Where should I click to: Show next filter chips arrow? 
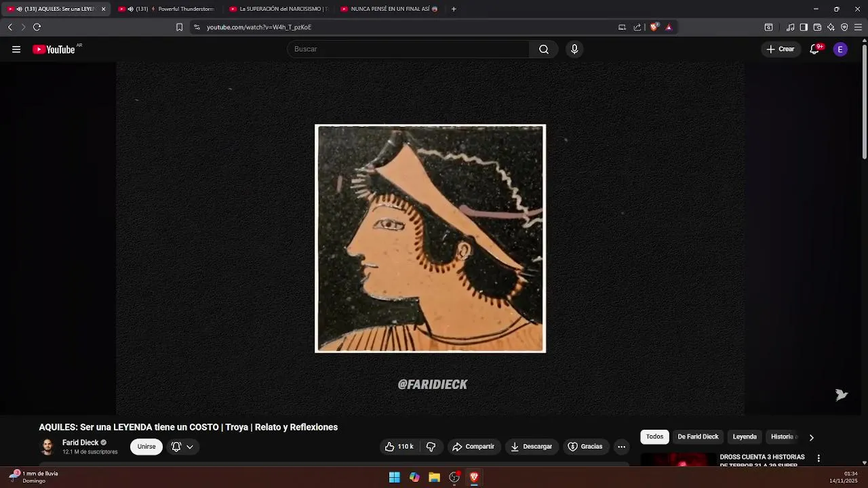point(811,437)
